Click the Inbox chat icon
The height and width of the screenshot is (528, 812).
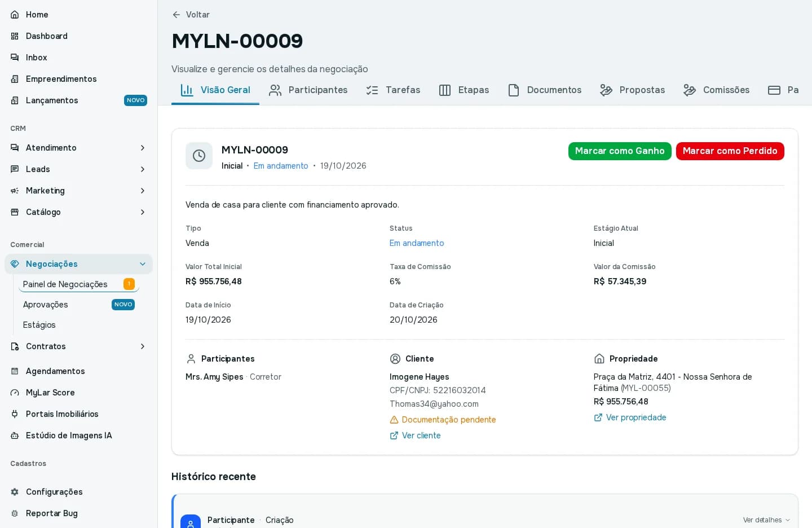(15, 58)
